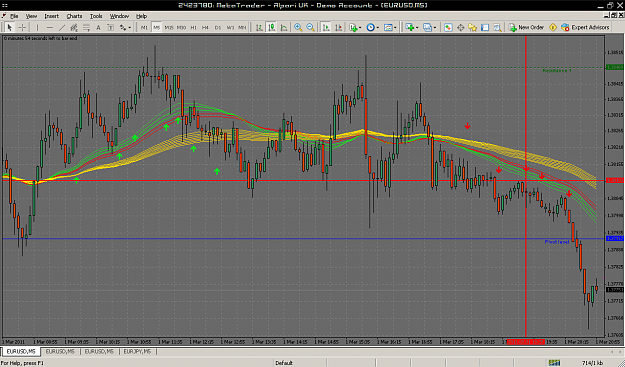Screen dimensions: 625x367
Task: Activate the crosshair tool
Action: 22,27
